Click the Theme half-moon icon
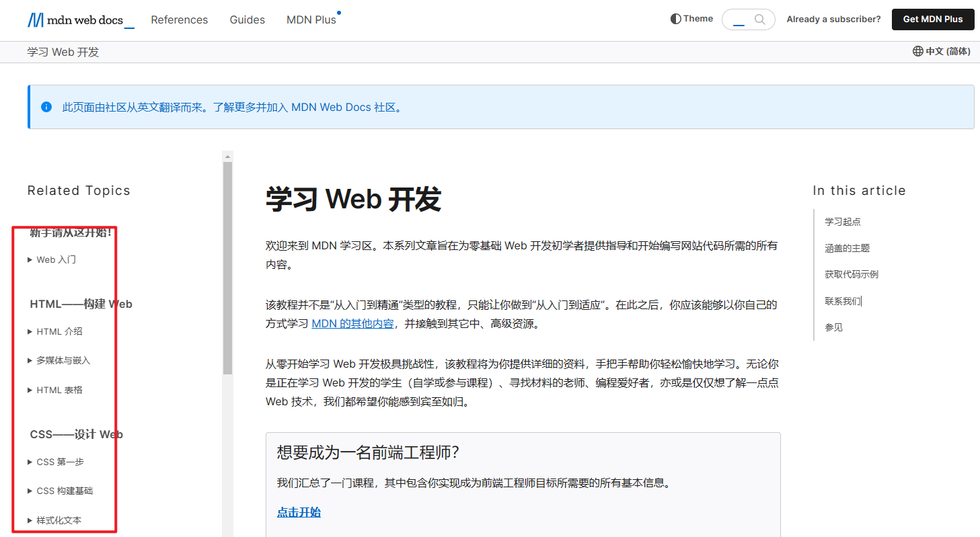The image size is (980, 537). click(675, 18)
